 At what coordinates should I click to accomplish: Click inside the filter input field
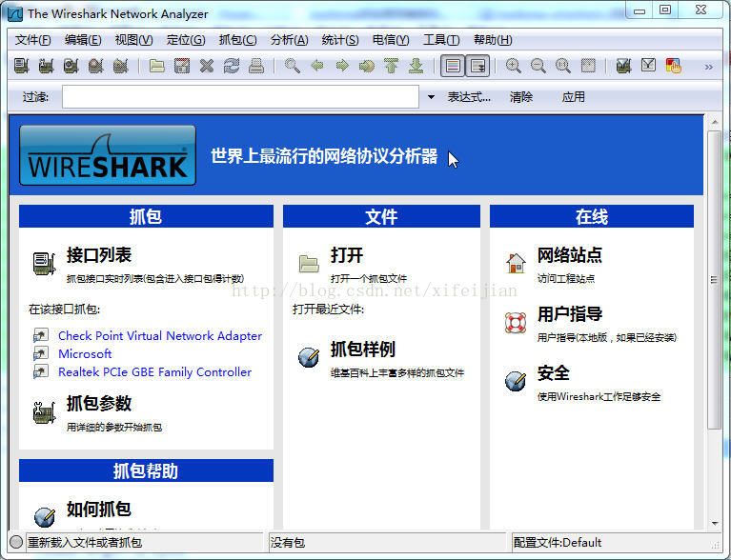[240, 96]
